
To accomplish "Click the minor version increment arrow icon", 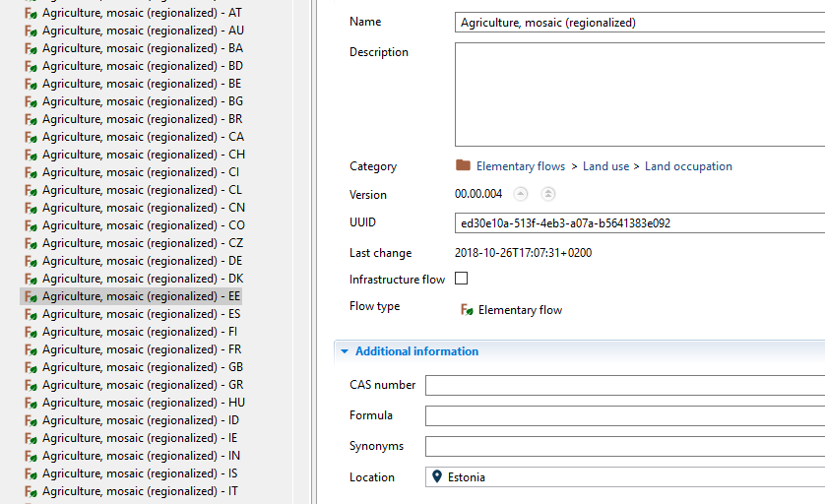I will [521, 194].
